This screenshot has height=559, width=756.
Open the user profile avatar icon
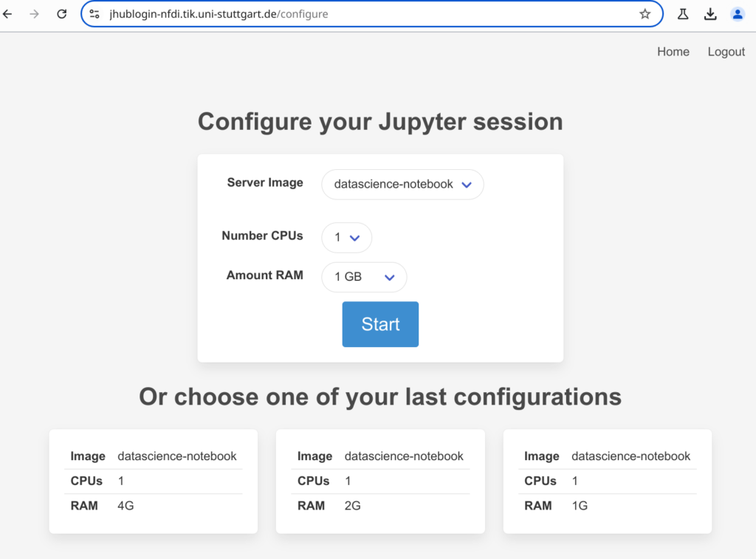click(x=737, y=14)
